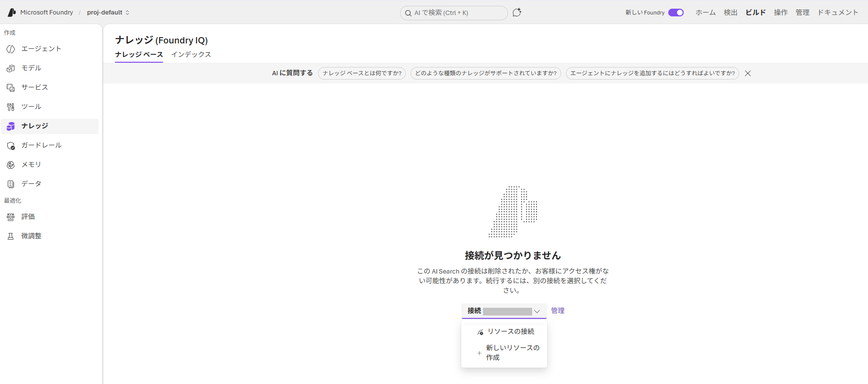Screen dimensions: 868x384
Task: Open 管理 in top navigation
Action: pos(802,13)
